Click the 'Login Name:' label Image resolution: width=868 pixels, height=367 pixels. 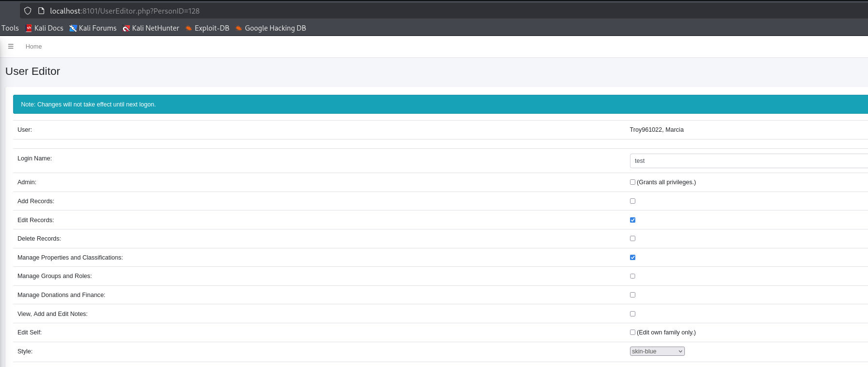click(x=34, y=158)
